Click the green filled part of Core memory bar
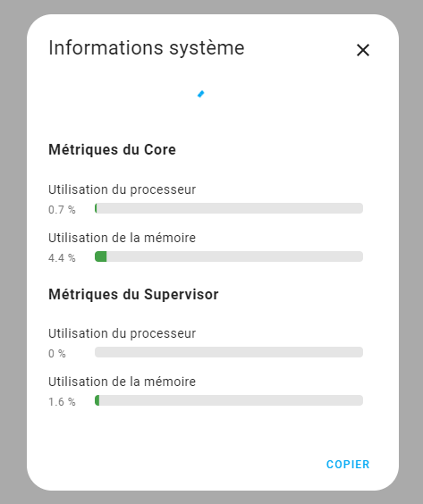The width and height of the screenshot is (423, 504). pos(101,256)
